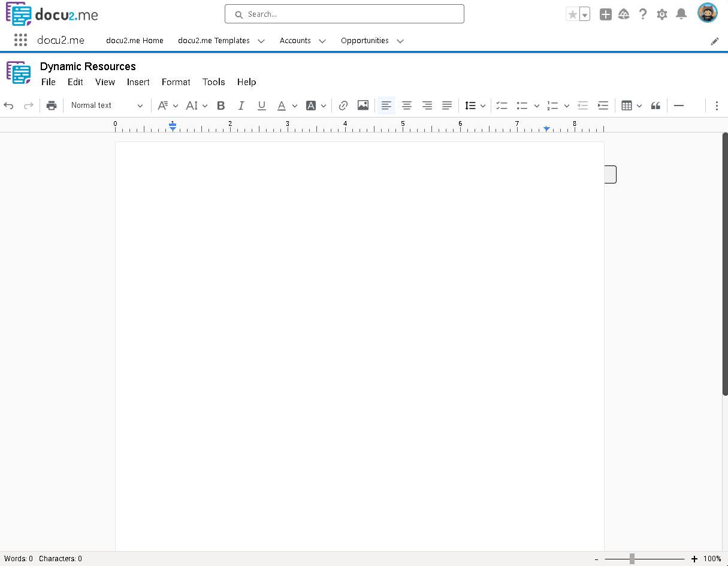This screenshot has height=566, width=728.
Task: Open the notifications bell
Action: tap(681, 14)
